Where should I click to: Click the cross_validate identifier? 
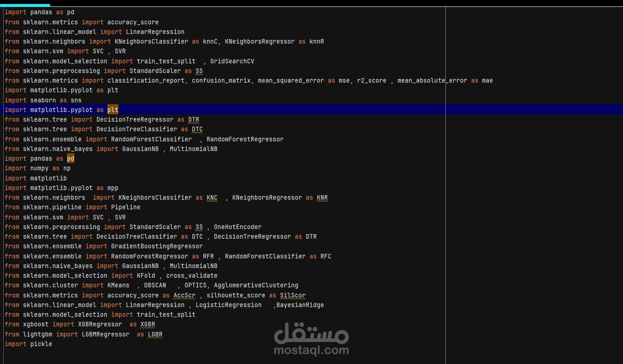(192, 275)
